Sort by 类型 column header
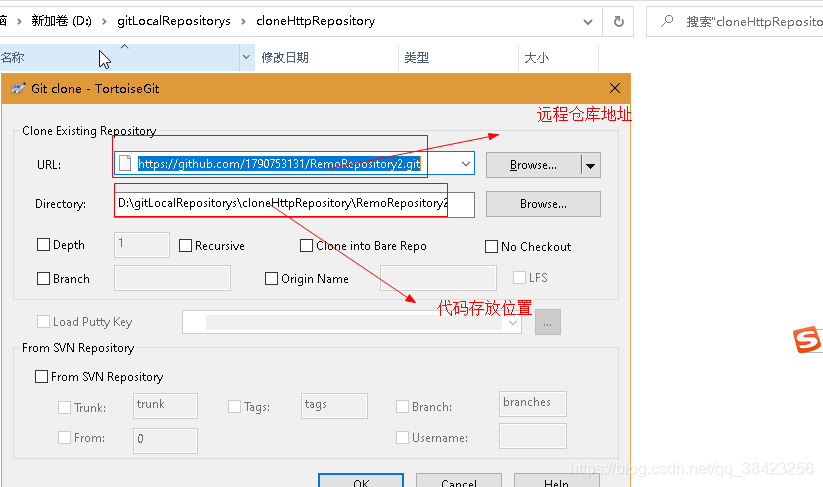The image size is (823, 487). (459, 57)
